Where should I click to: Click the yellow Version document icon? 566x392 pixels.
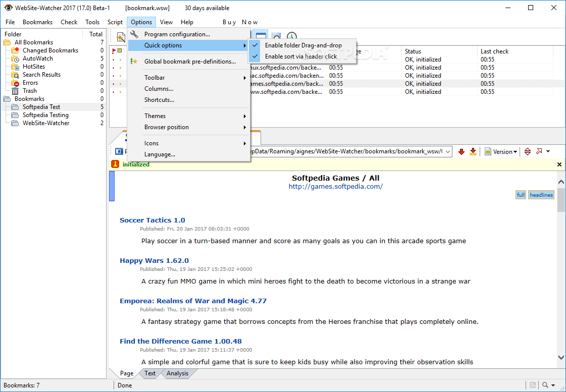coord(488,152)
